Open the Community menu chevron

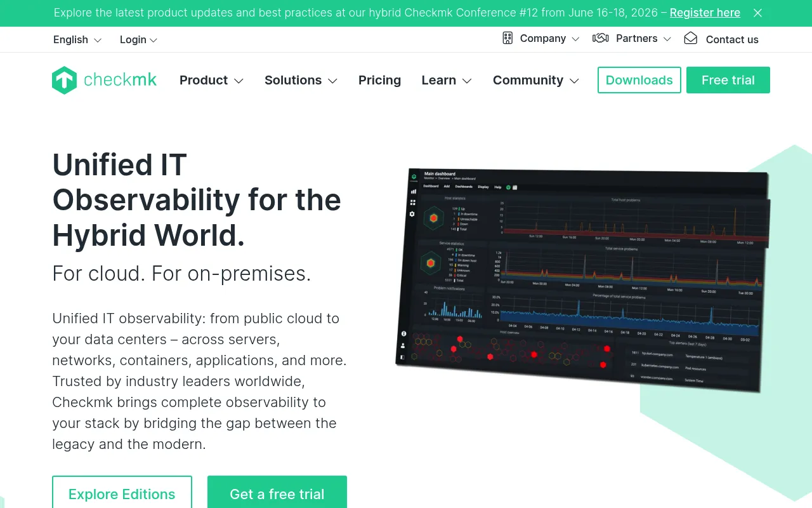click(x=574, y=81)
